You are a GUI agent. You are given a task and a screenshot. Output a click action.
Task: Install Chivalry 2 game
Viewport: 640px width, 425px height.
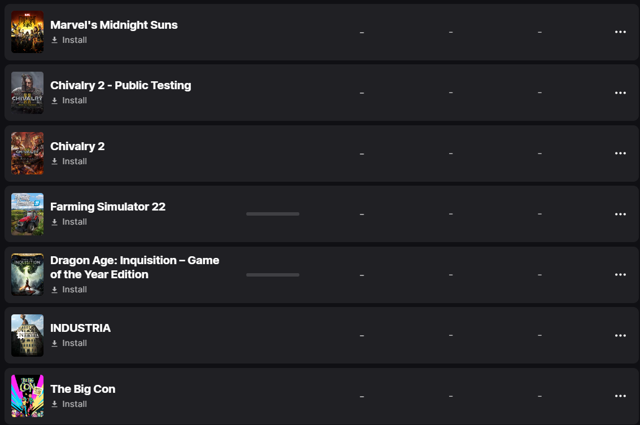[x=69, y=161]
